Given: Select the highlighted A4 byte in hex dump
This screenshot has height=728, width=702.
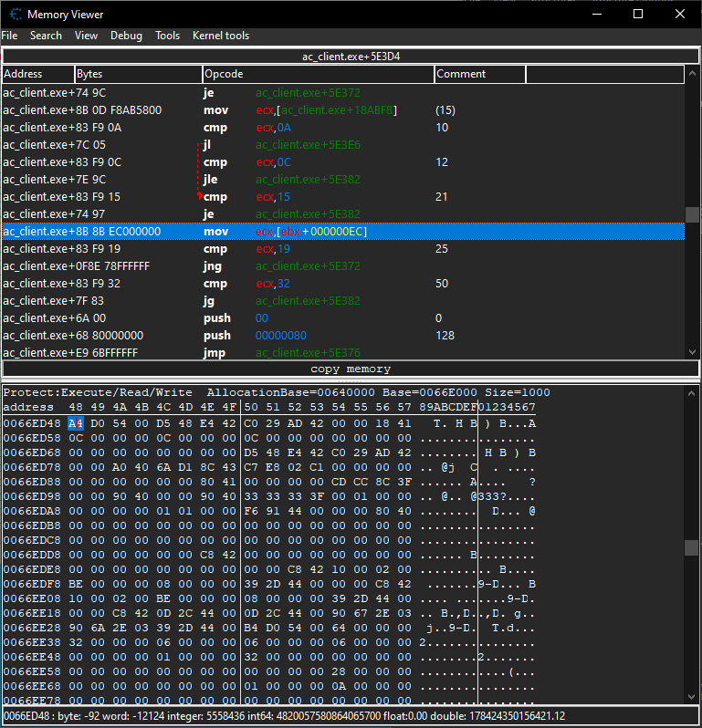Looking at the screenshot, I should 75,423.
